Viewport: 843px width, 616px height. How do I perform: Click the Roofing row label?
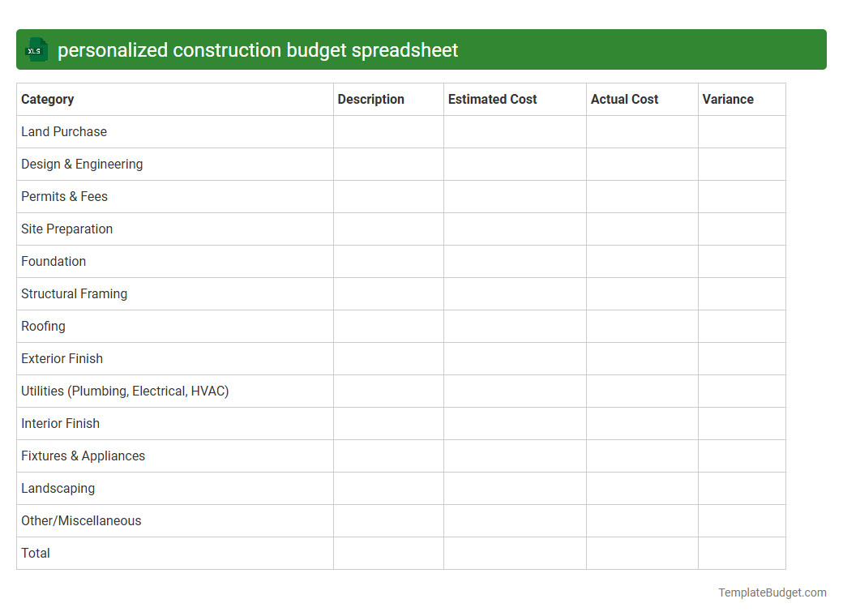(x=43, y=326)
